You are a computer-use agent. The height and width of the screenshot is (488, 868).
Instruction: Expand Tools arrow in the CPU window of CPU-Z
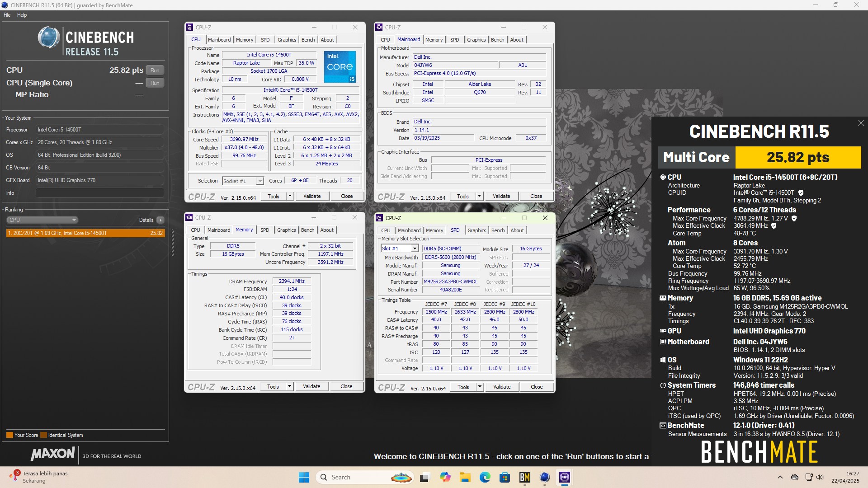tap(290, 196)
